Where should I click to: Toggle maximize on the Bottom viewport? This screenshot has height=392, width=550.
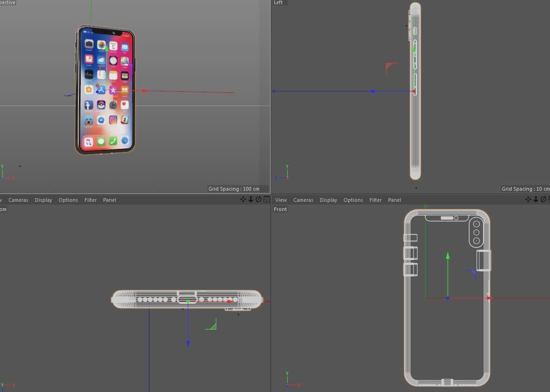coord(266,199)
